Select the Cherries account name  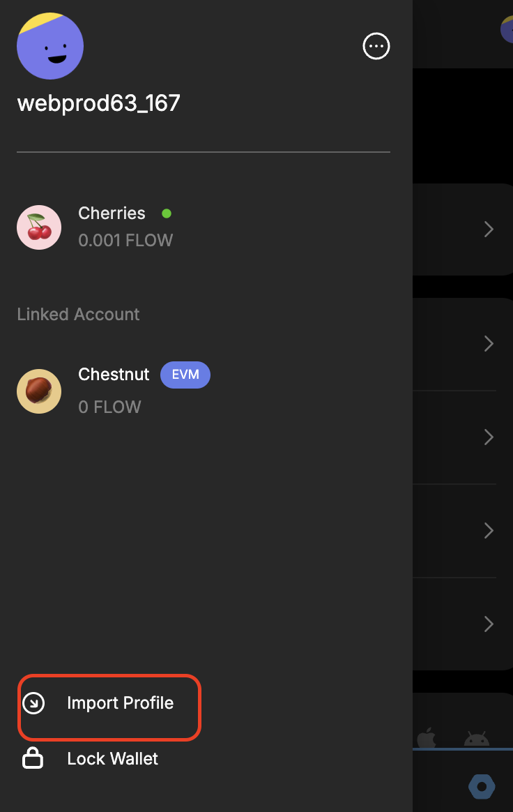pos(112,213)
